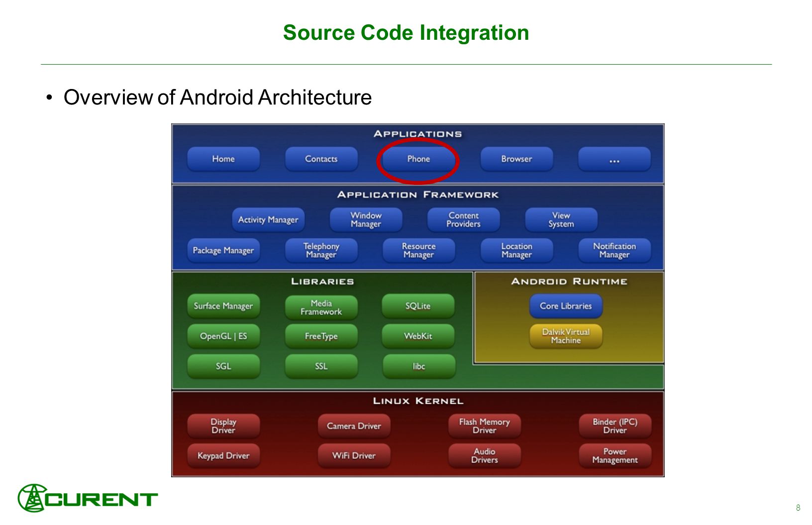Screen dimensions: 812x525
Task: Select the Browser application block
Action: coord(516,159)
